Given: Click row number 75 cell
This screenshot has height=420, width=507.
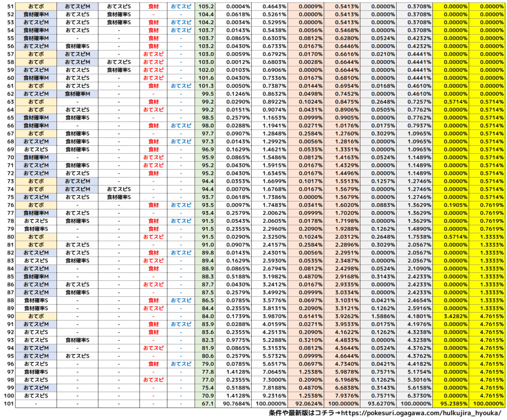Looking at the screenshot, I should (x=7, y=197).
